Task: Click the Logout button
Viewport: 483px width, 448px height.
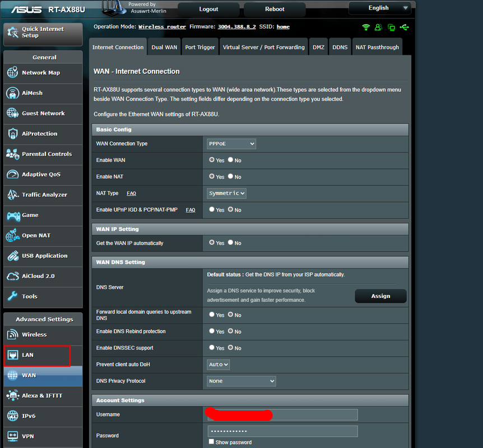Action: (x=208, y=9)
